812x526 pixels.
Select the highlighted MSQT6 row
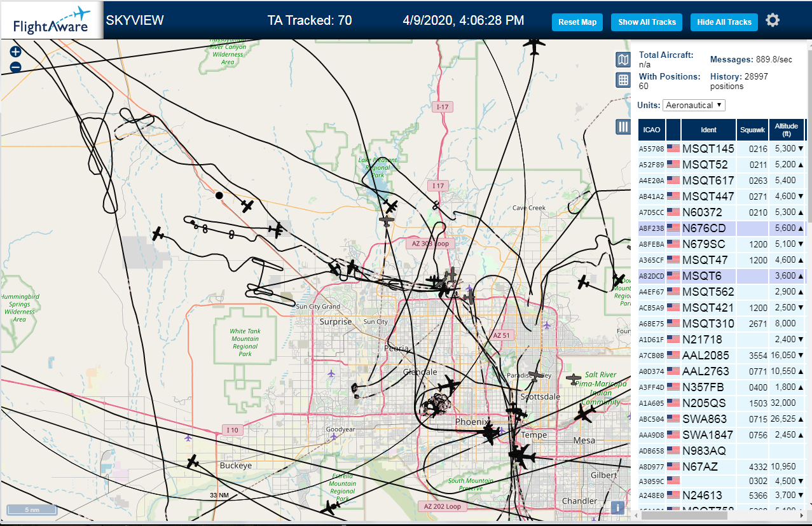click(x=722, y=276)
